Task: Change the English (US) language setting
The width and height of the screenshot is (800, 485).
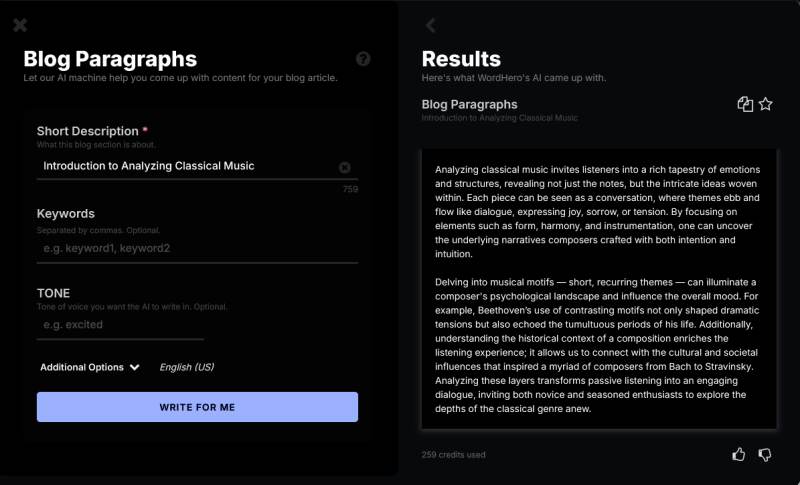Action: [x=187, y=367]
